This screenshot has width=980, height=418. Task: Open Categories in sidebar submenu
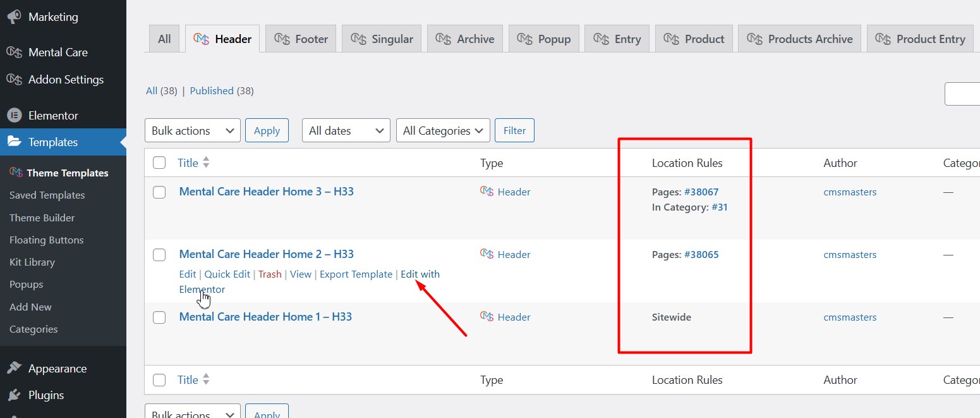[33, 329]
